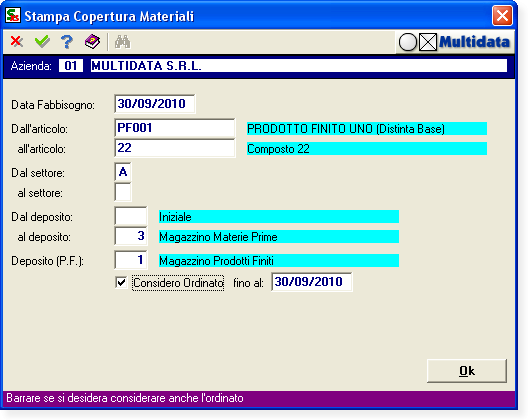Click the Dal settore field with A

click(123, 172)
